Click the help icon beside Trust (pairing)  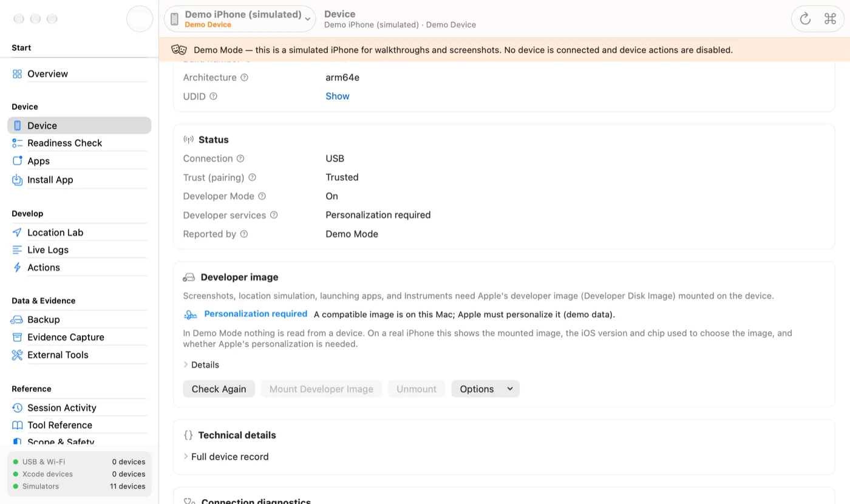tap(252, 177)
